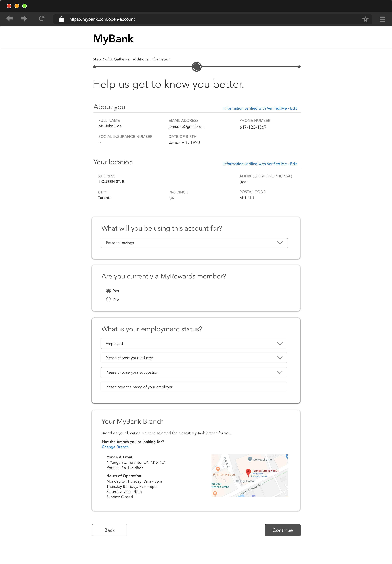Expand the Employed status dropdown

click(x=194, y=344)
